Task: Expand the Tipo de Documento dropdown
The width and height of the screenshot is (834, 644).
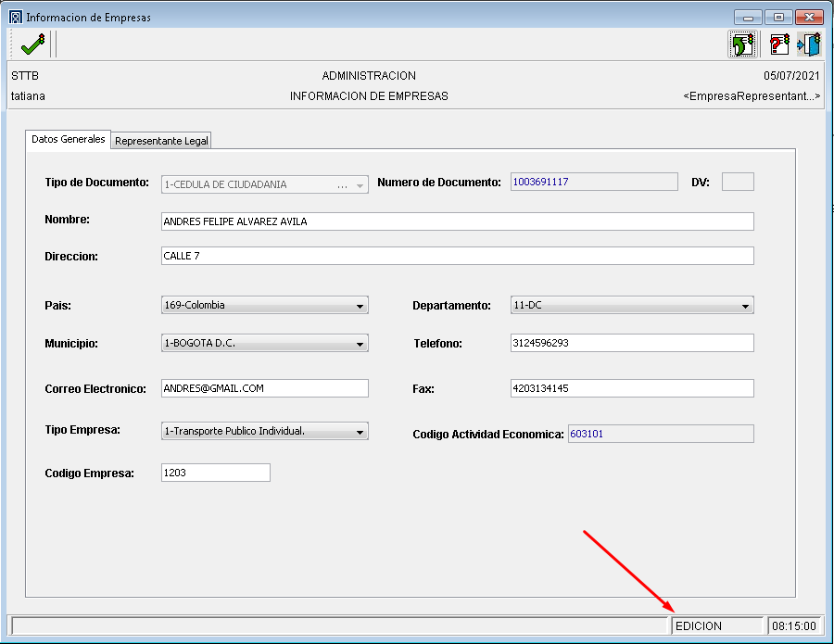Action: point(360,184)
